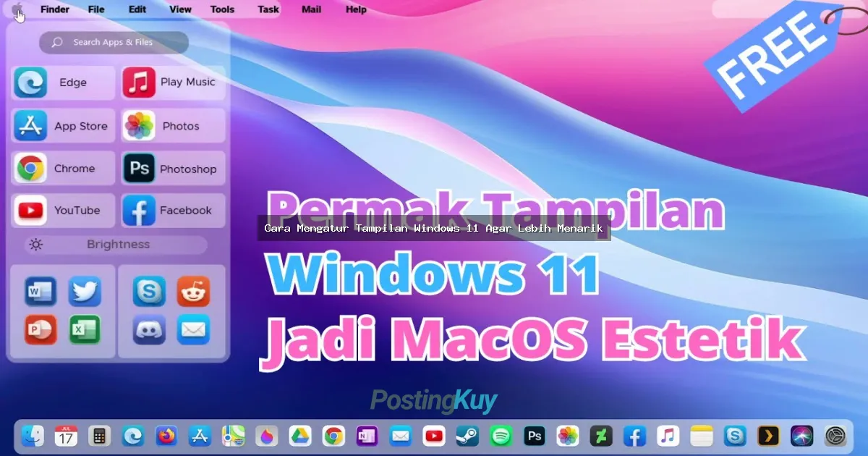Open the View menu

point(180,9)
